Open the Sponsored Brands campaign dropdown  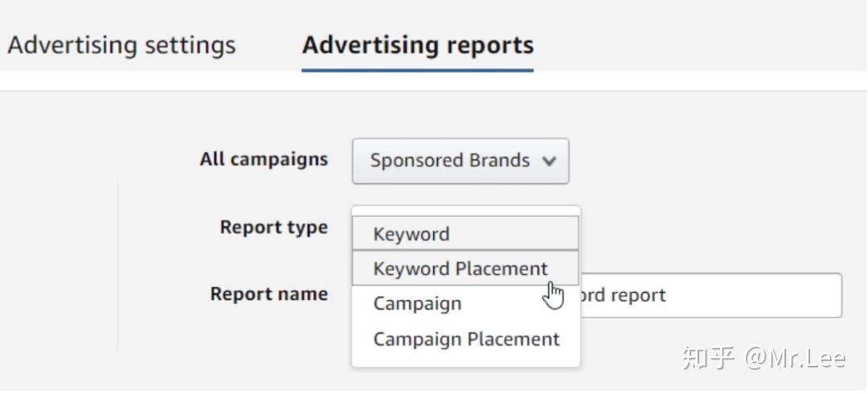[x=460, y=161]
